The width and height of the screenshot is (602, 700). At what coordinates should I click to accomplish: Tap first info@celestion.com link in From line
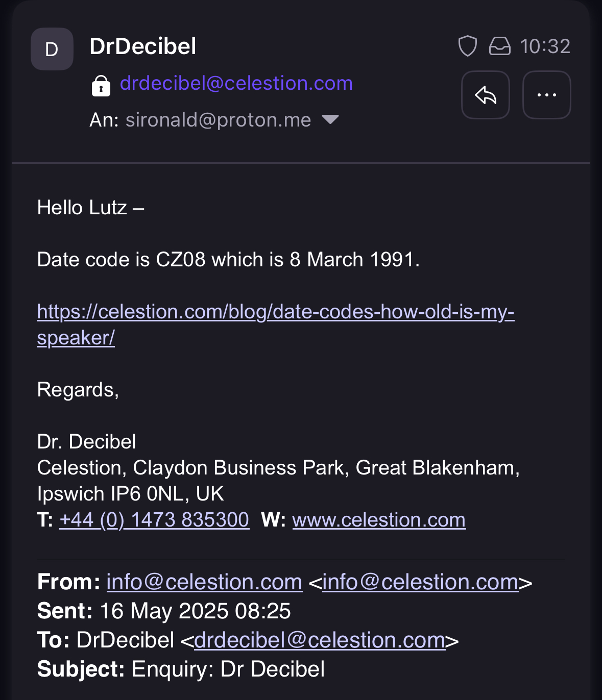coord(204,582)
